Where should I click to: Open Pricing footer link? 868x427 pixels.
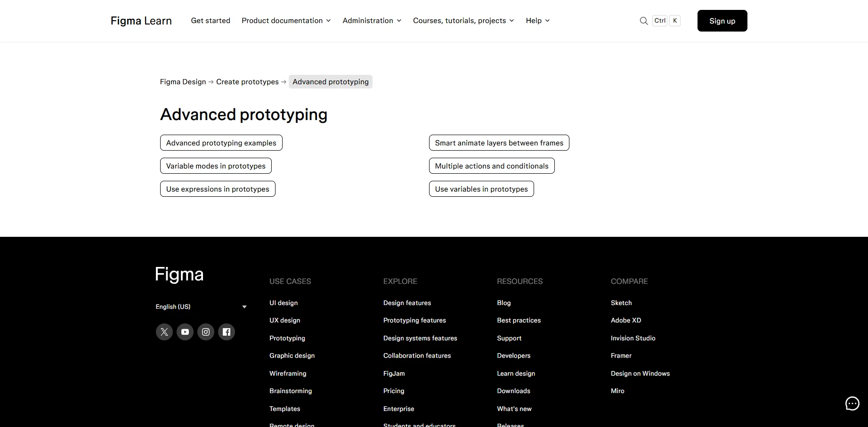[394, 391]
